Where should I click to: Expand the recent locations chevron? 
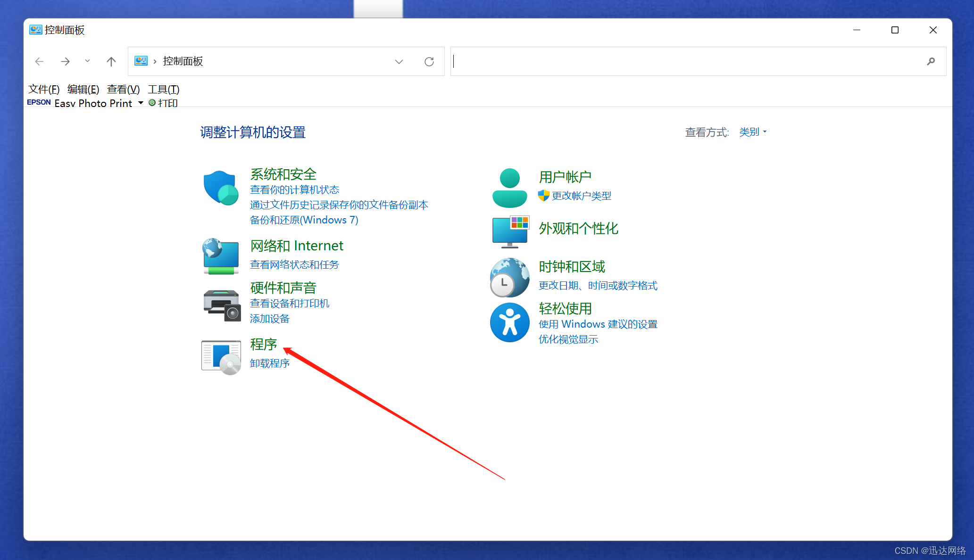(x=87, y=61)
